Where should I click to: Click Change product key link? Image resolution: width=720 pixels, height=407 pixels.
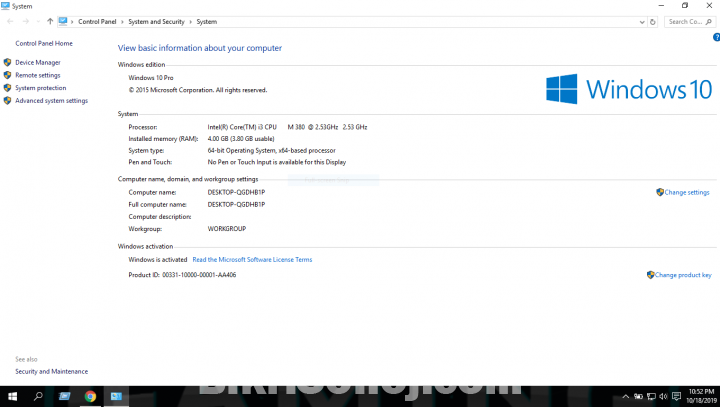coord(683,275)
